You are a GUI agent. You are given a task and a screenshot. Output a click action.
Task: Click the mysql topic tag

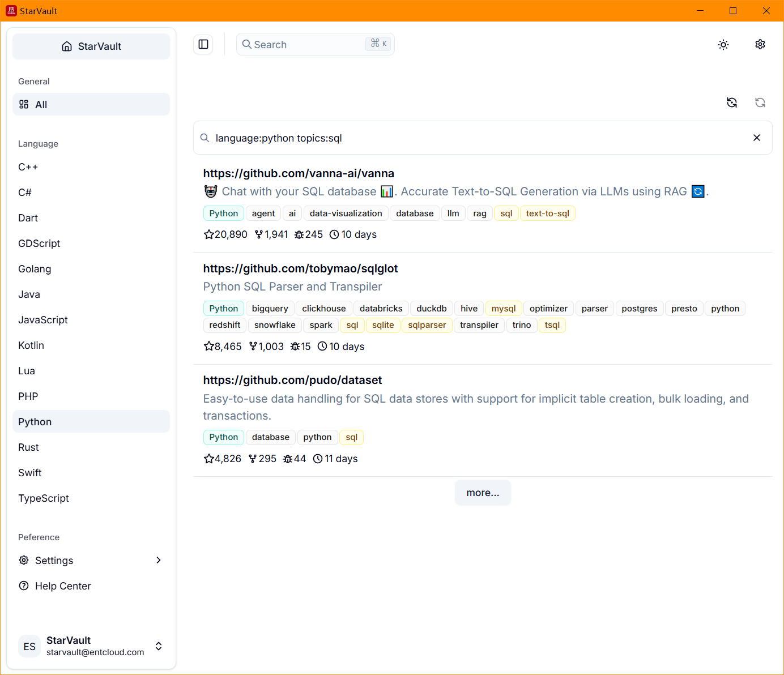[x=504, y=309]
